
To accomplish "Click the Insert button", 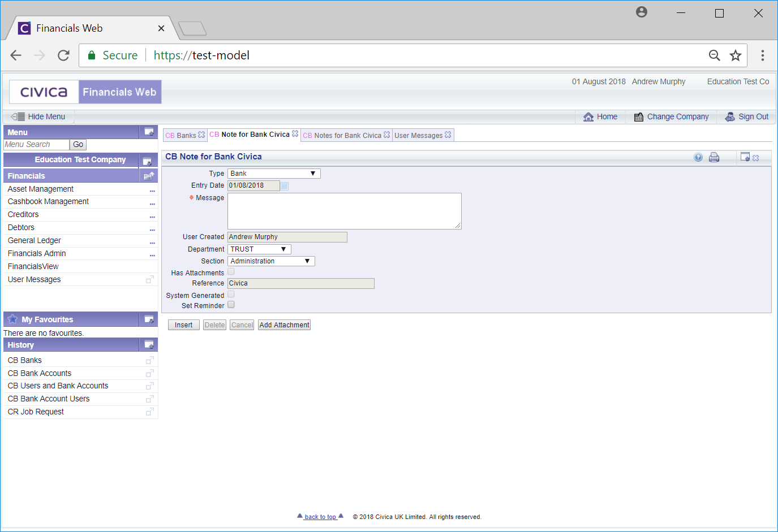I will pos(183,325).
